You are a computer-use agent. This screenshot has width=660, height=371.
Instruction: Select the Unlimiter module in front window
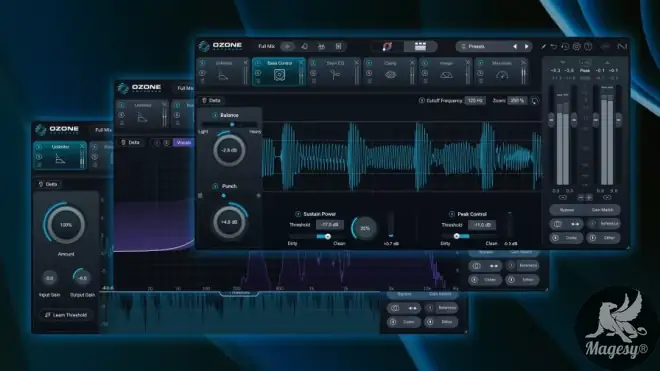(x=224, y=71)
